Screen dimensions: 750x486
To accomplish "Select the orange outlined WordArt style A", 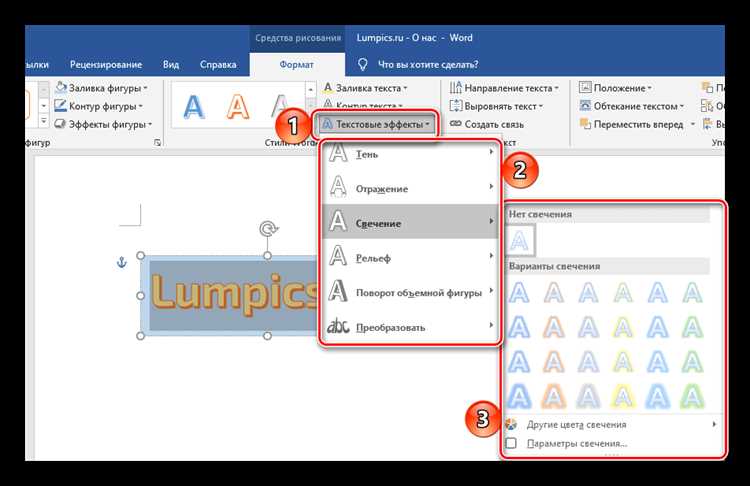I will pyautogui.click(x=238, y=106).
